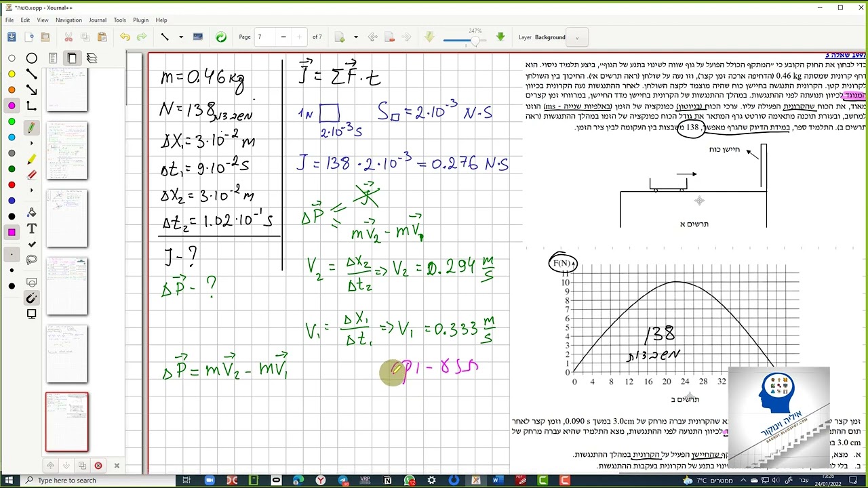Click the insert new page icon
The width and height of the screenshot is (868, 488).
coord(340,37)
